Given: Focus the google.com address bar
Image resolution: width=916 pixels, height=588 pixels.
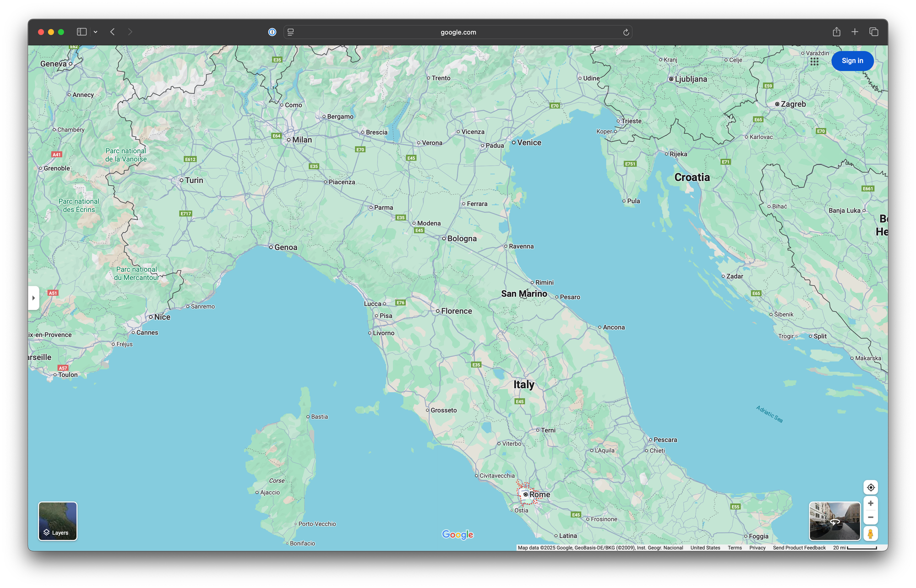Looking at the screenshot, I should [458, 32].
